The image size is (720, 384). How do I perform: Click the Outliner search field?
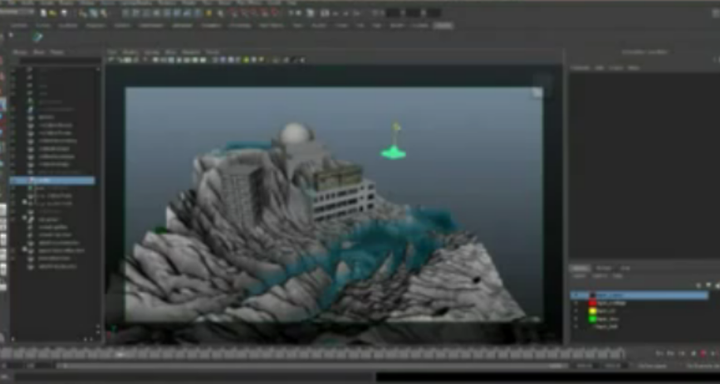(60, 61)
